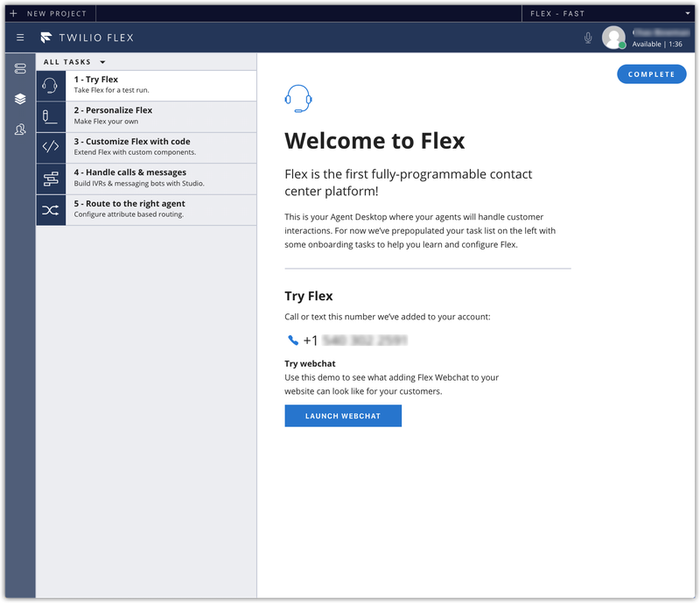Click the code brackets icon for Customize Flex

[x=51, y=147]
